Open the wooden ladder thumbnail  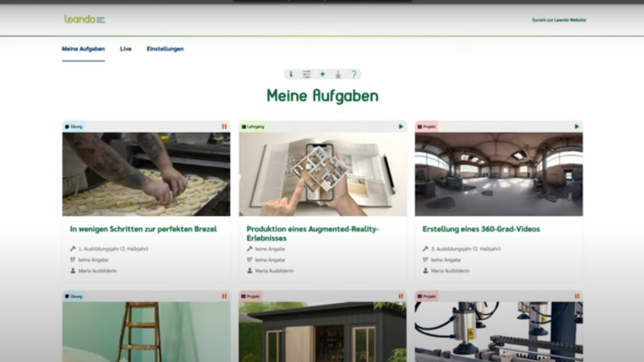coord(146,332)
